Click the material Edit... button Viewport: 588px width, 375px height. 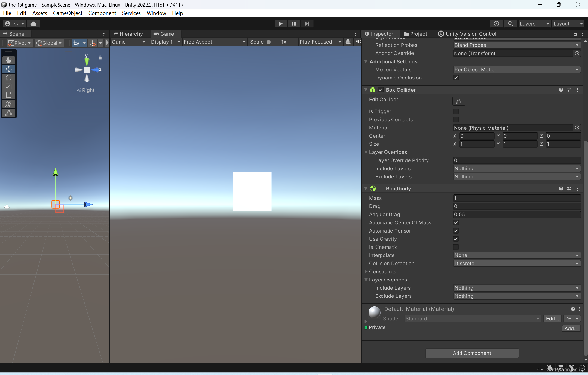pos(552,319)
